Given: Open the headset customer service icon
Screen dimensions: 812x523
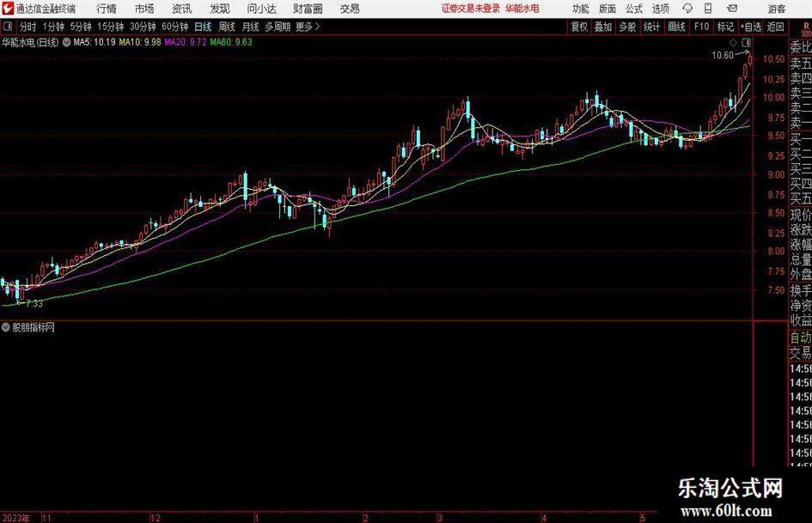Looking at the screenshot, I should point(687,9).
